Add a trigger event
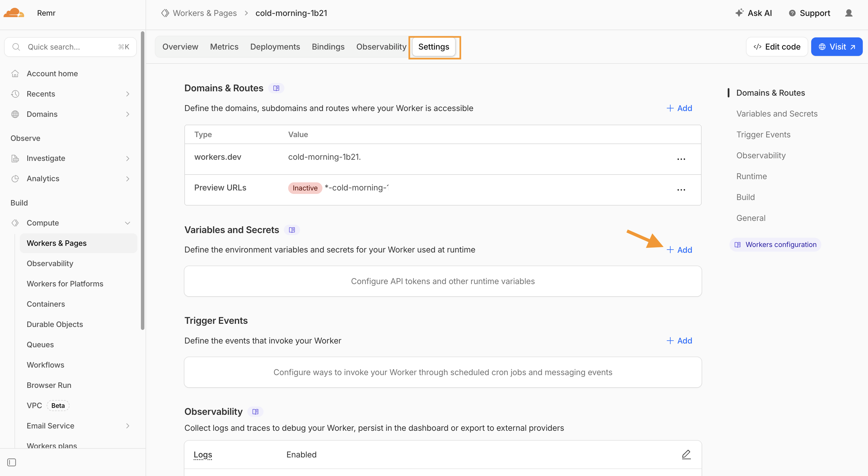 [x=679, y=341]
